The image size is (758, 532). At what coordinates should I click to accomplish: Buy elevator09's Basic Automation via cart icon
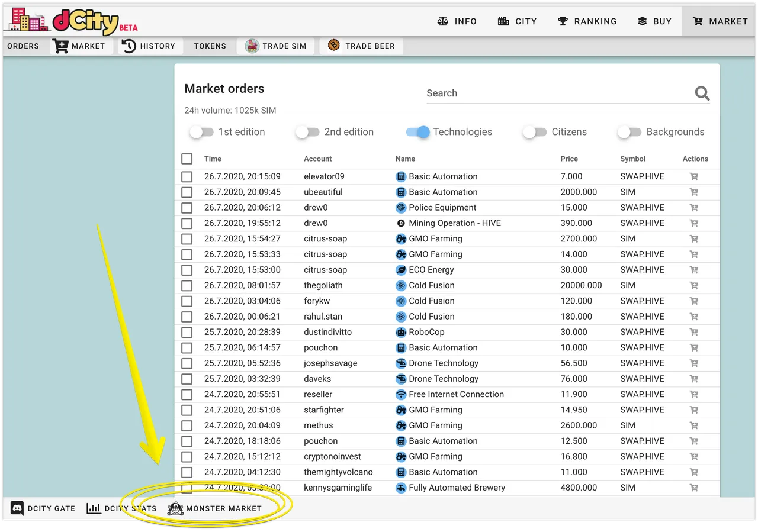(694, 176)
